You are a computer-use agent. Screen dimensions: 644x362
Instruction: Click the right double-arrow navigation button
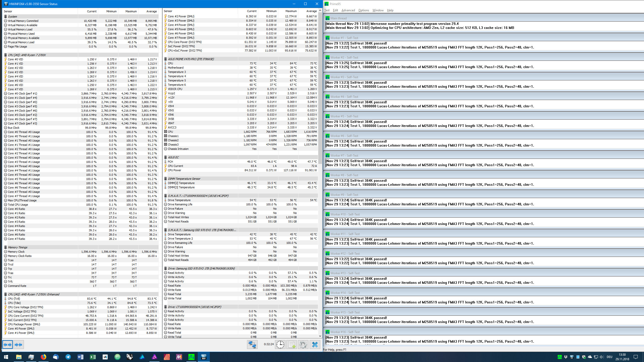(x=18, y=345)
